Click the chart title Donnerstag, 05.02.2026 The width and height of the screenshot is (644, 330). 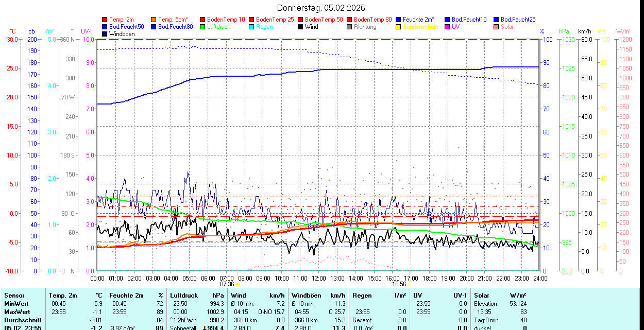pyautogui.click(x=321, y=8)
